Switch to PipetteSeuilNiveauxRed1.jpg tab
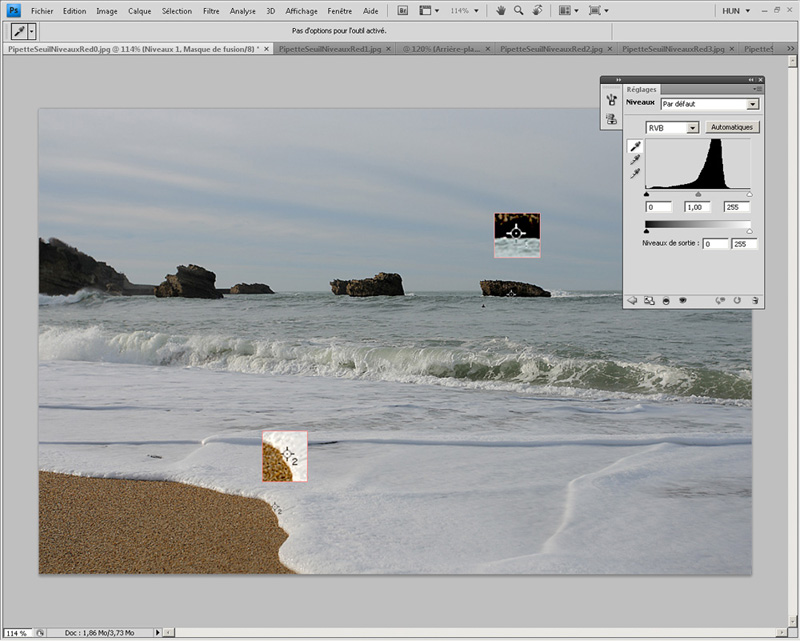Viewport: 800px width, 641px height. click(330, 49)
